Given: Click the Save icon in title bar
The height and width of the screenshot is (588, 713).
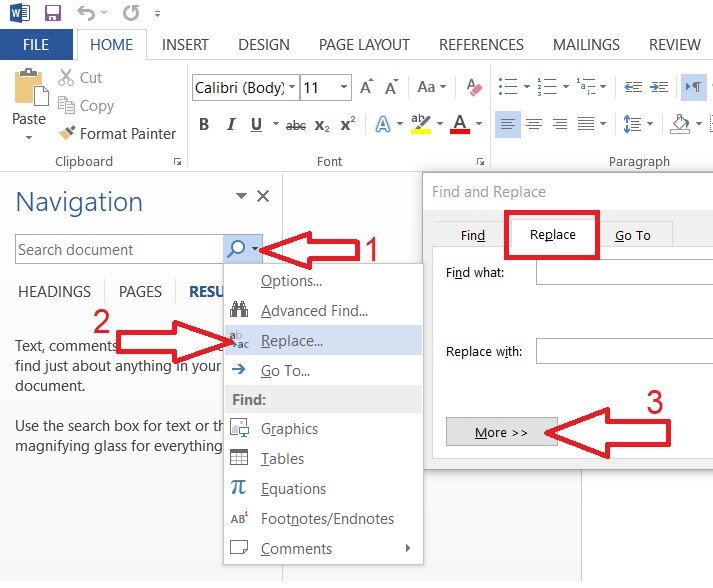Looking at the screenshot, I should pos(53,13).
